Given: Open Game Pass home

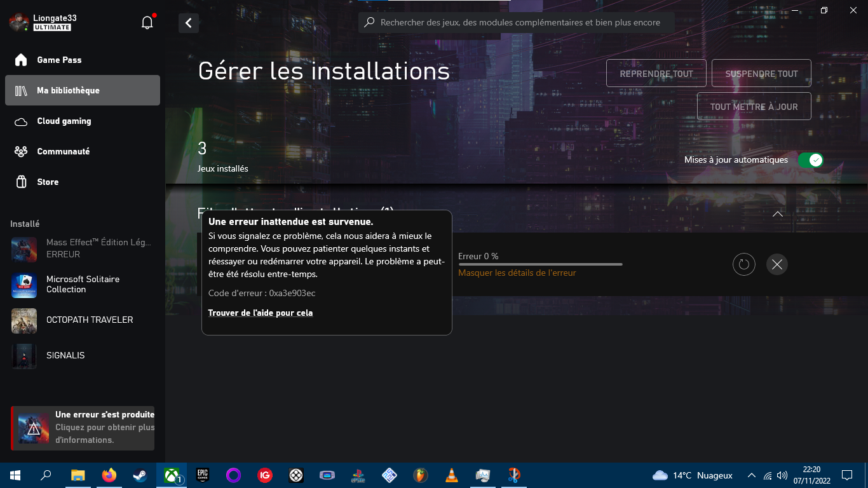Looking at the screenshot, I should pyautogui.click(x=83, y=60).
